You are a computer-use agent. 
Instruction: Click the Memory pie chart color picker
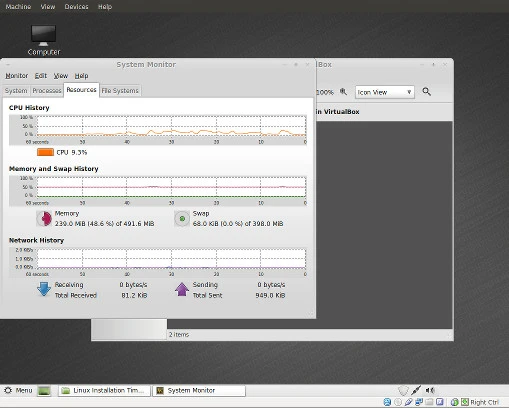[x=44, y=219]
